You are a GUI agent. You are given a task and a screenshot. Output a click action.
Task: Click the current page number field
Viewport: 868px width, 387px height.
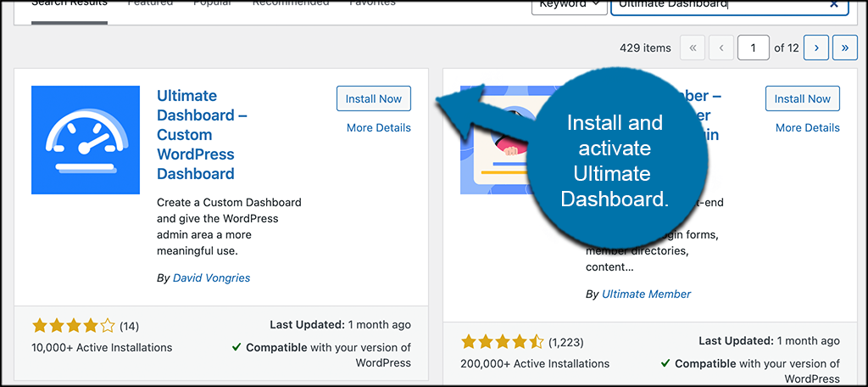(754, 48)
